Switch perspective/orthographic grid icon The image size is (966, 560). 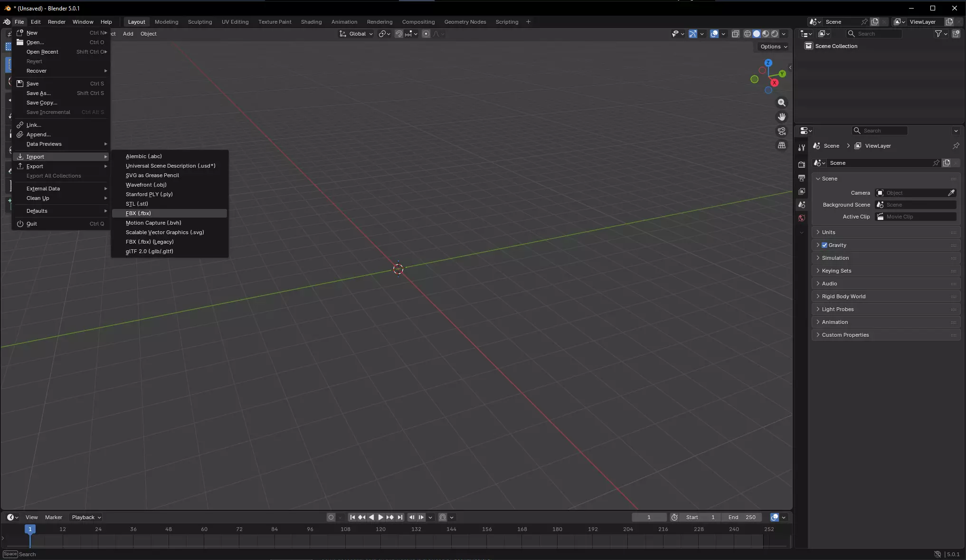click(x=781, y=145)
